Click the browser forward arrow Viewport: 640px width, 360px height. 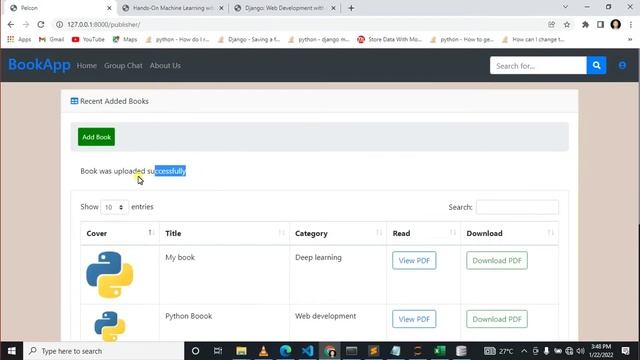click(x=26, y=24)
